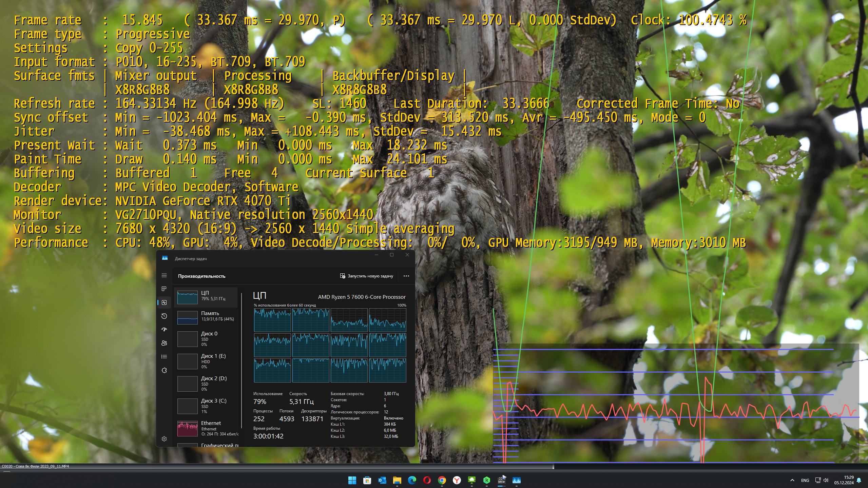This screenshot has height=488, width=868.
Task: Click Запустить новую задачу button
Action: pyautogui.click(x=367, y=276)
